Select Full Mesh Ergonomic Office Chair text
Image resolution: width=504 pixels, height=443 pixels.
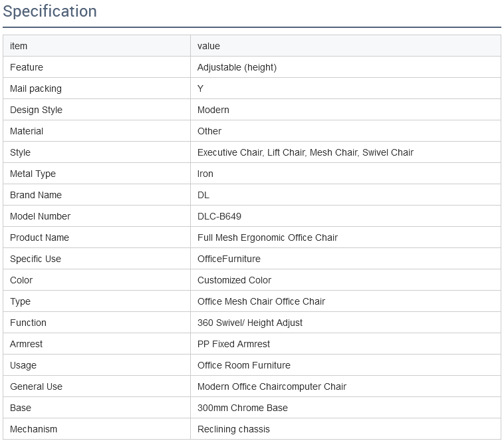(x=267, y=237)
